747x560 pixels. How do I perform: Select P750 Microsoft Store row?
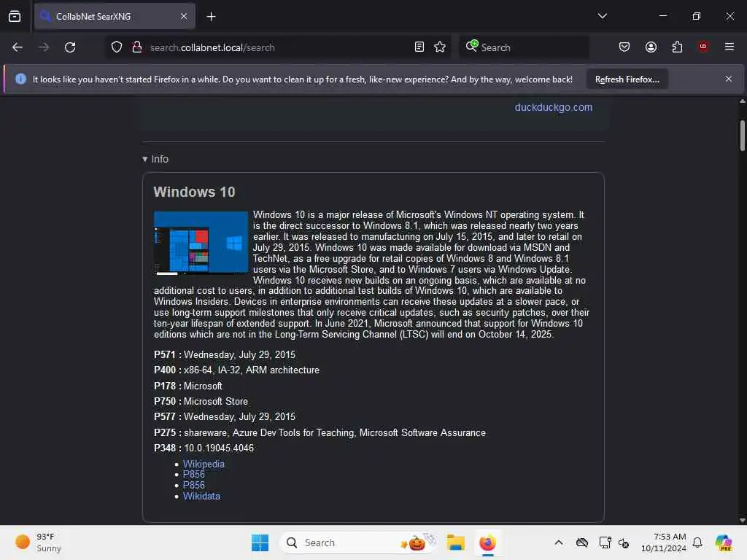click(201, 402)
